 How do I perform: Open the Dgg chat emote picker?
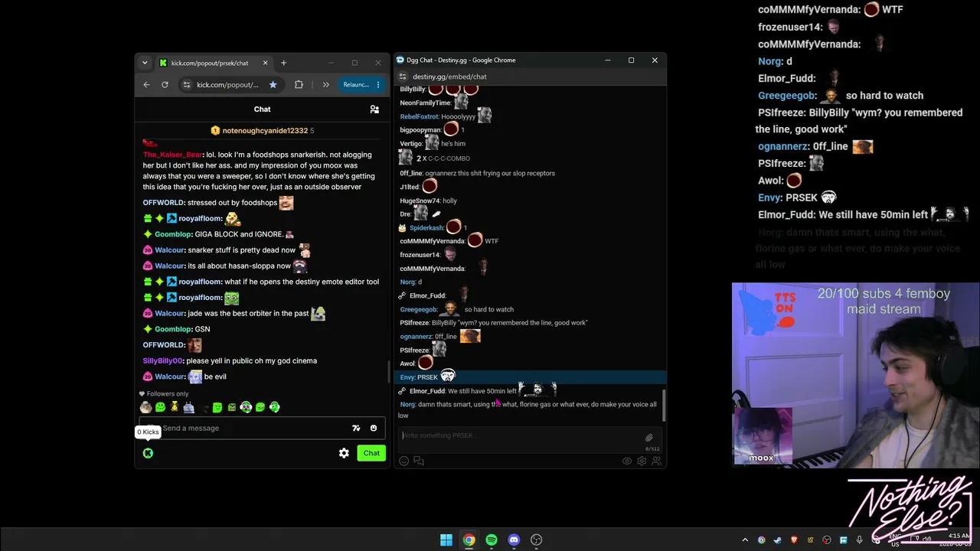click(404, 461)
